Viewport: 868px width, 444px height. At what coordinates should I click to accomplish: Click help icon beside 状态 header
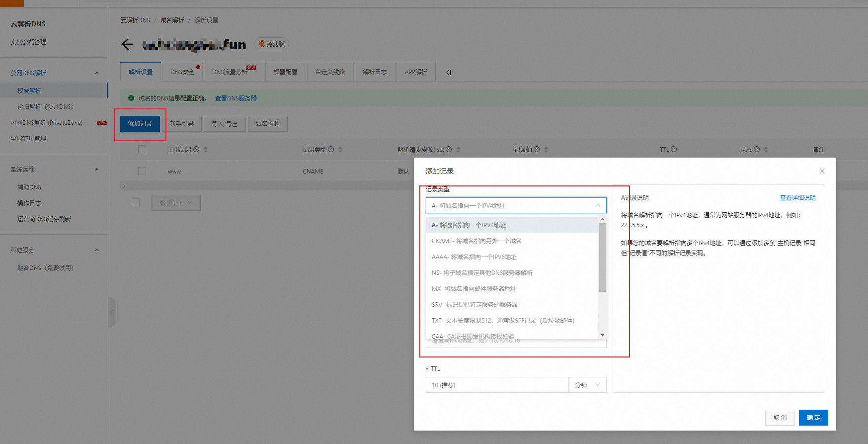coord(757,149)
